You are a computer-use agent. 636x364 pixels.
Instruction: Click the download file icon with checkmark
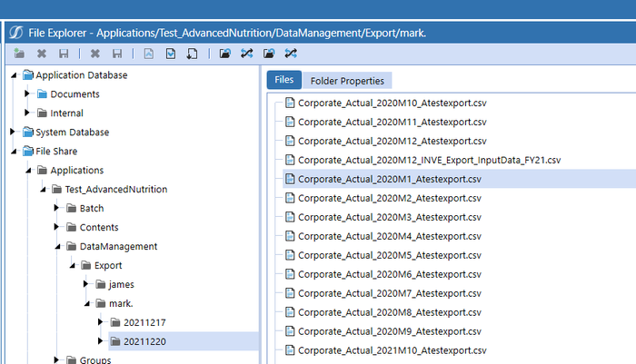pos(170,54)
